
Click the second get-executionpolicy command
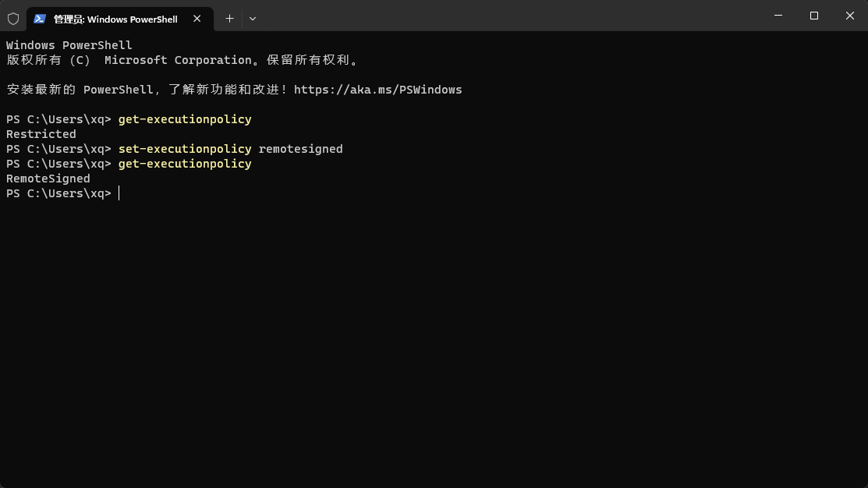[x=185, y=164]
